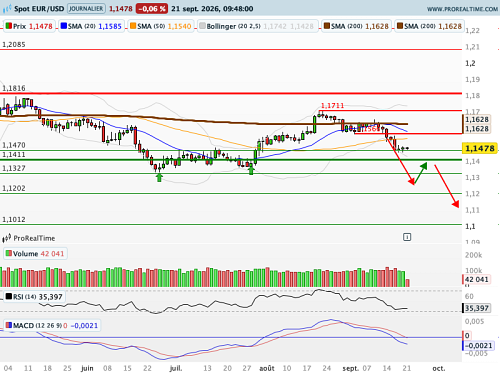Click the 200k volume axis label

[x=473, y=255]
